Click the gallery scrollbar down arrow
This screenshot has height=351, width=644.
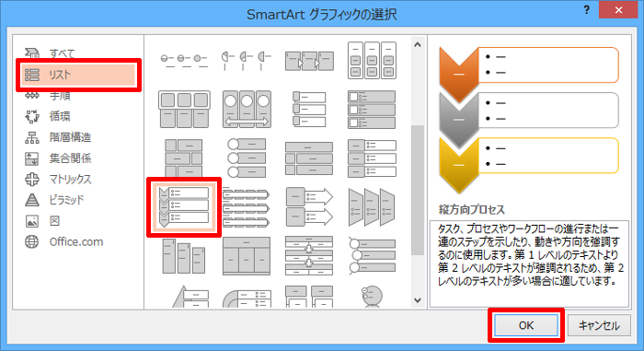(x=418, y=300)
